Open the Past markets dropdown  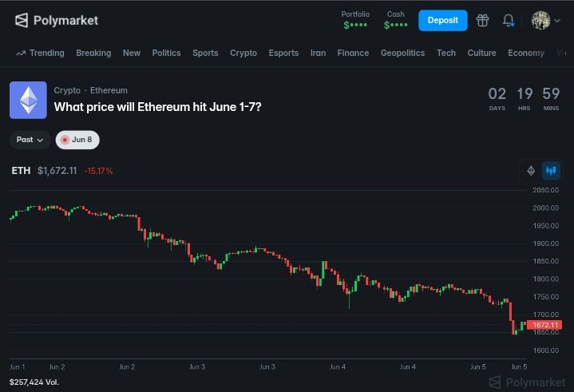tap(30, 140)
